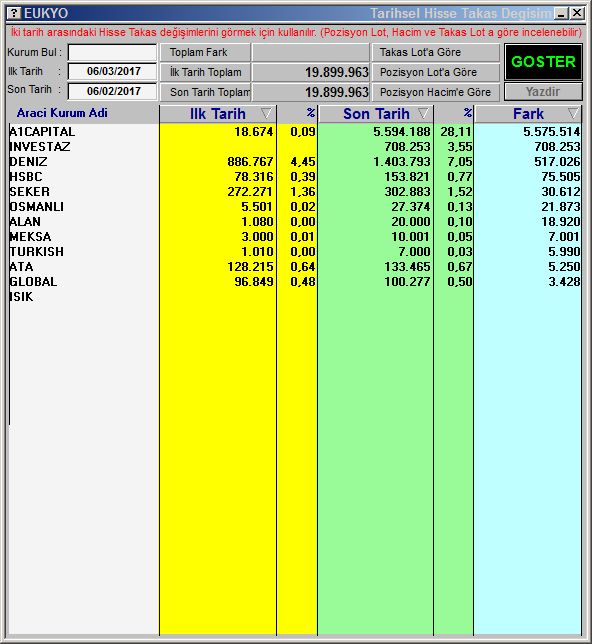Image resolution: width=592 pixels, height=644 pixels.
Task: Select Takas Lot'a Göre option
Action: click(x=435, y=53)
